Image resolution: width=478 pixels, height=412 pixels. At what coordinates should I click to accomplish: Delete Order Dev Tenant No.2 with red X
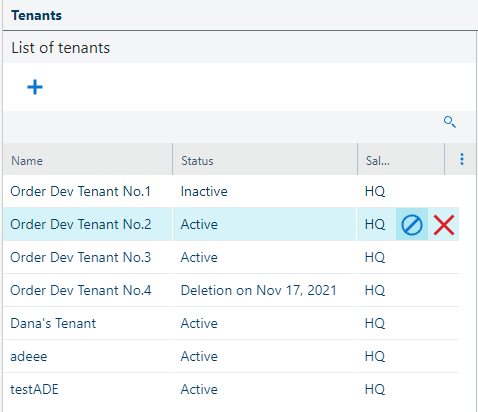(444, 225)
